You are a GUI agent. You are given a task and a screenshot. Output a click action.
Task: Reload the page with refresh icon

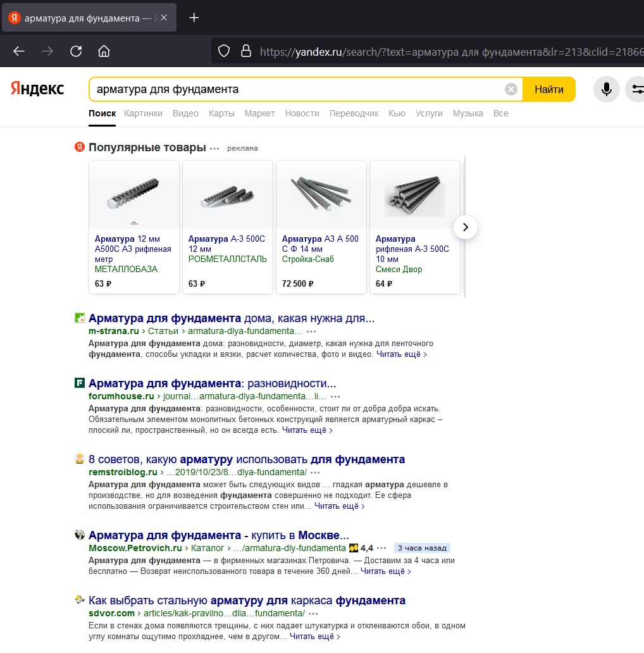pos(76,51)
